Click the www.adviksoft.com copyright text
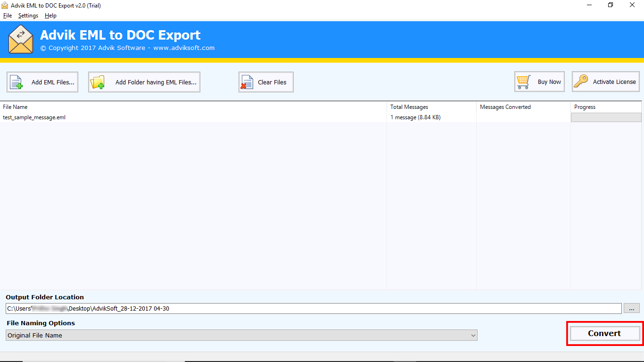The height and width of the screenshot is (362, 644). (x=184, y=48)
